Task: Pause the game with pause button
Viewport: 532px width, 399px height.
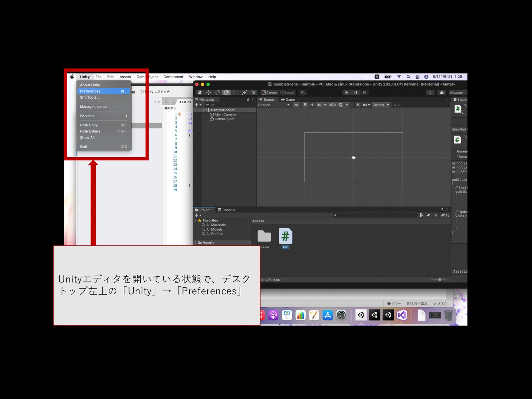Action: coord(356,92)
